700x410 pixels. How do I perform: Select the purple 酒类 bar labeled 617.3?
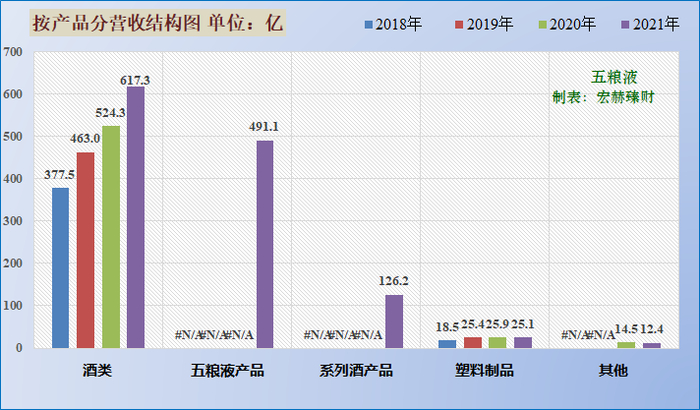pyautogui.click(x=136, y=217)
